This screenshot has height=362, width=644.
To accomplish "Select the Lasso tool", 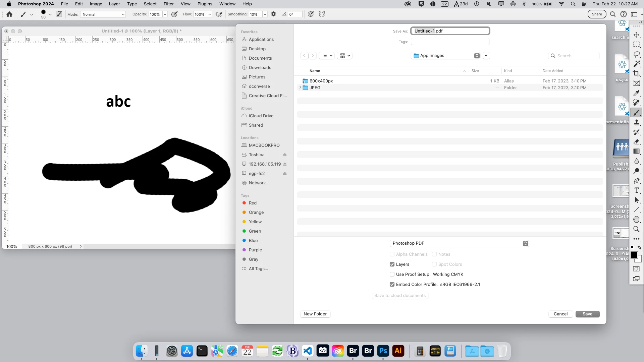I will (636, 54).
